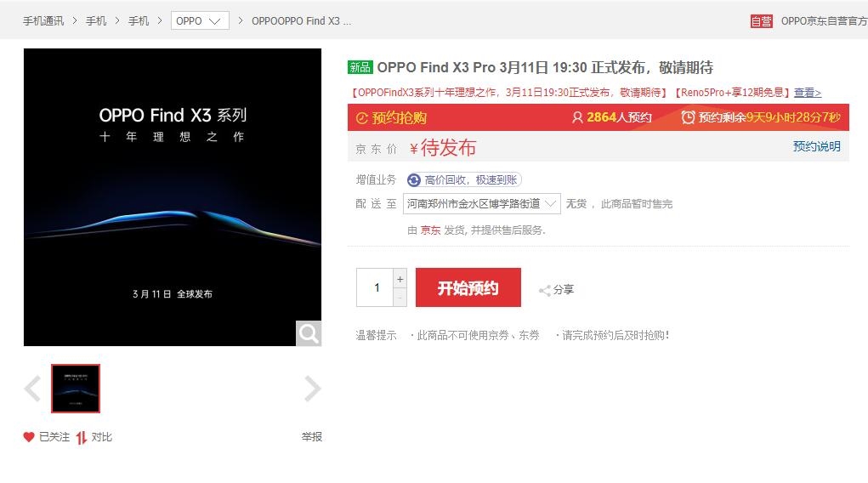Show previous thumbnail with left arrow
The width and height of the screenshot is (868, 483).
coord(32,389)
